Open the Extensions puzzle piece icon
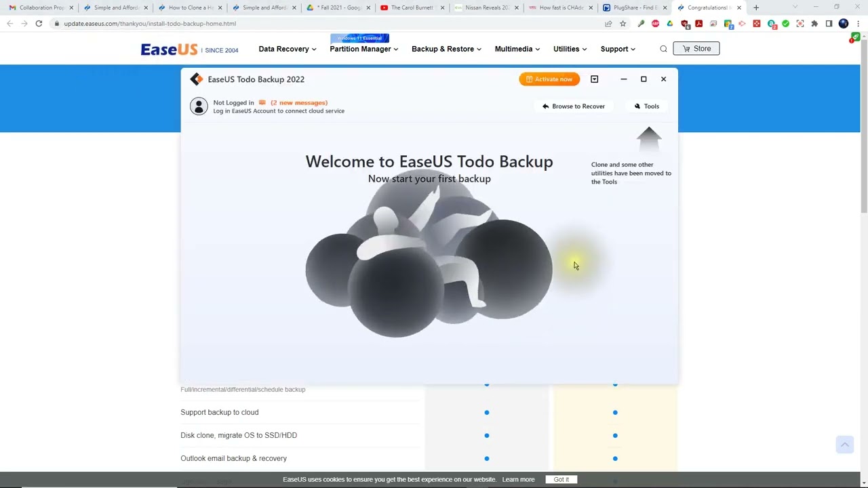The image size is (868, 488). (814, 24)
